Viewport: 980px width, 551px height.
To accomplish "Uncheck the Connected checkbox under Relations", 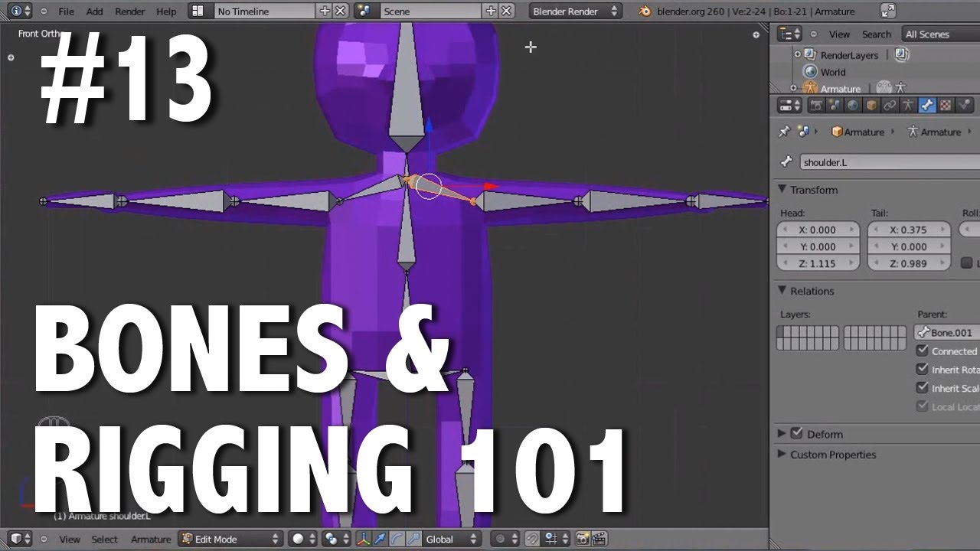I will pos(923,350).
